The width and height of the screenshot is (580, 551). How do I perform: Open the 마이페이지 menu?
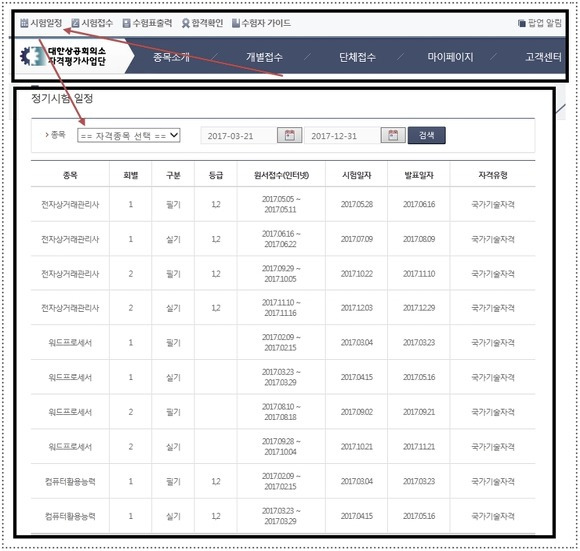450,57
